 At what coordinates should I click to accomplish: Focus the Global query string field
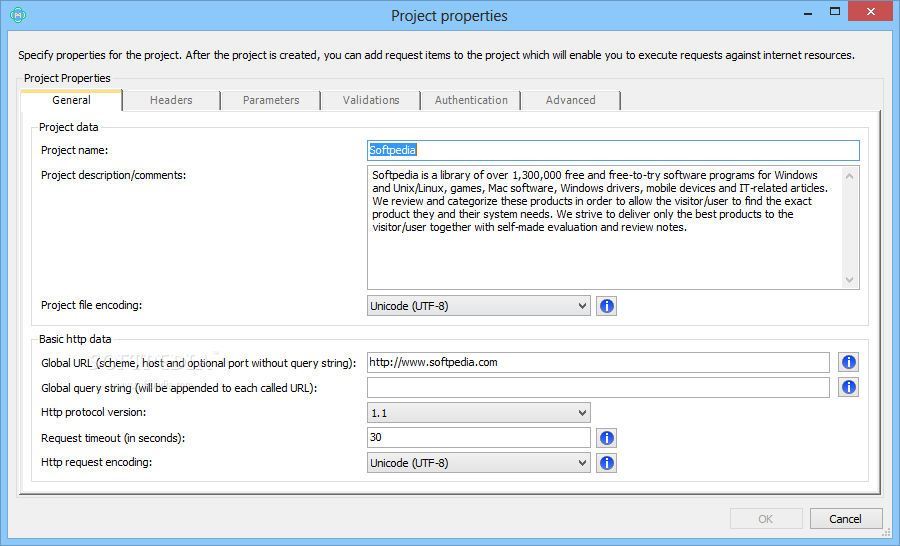[x=598, y=388]
